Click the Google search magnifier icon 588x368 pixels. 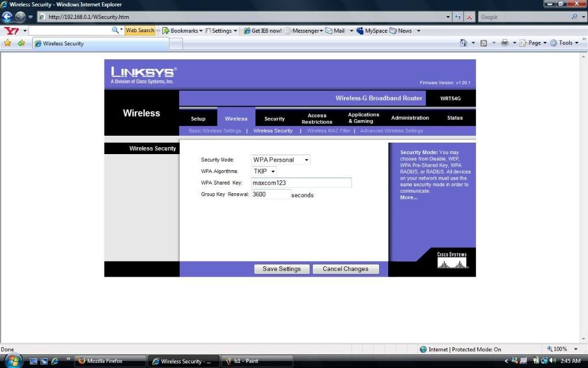pos(574,17)
